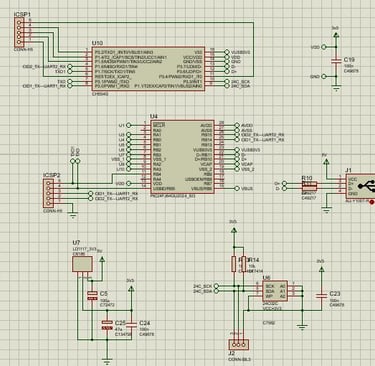Select the U6 EEPROM chip body
The height and width of the screenshot is (366, 375).
click(275, 291)
